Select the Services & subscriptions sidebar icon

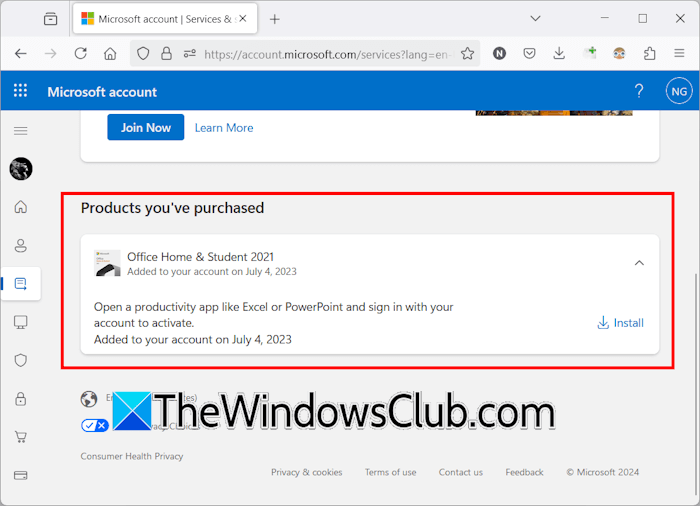click(x=21, y=284)
